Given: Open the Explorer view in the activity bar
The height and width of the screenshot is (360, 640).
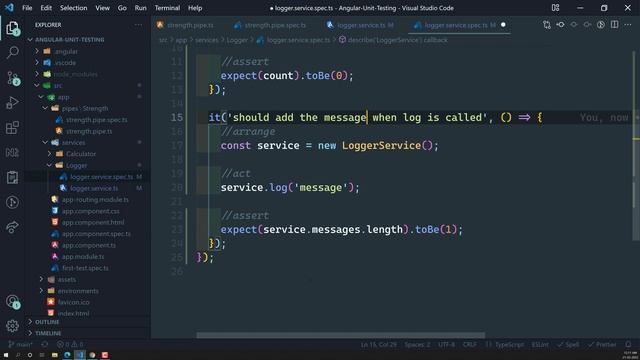Looking at the screenshot, I should pyautogui.click(x=12, y=28).
